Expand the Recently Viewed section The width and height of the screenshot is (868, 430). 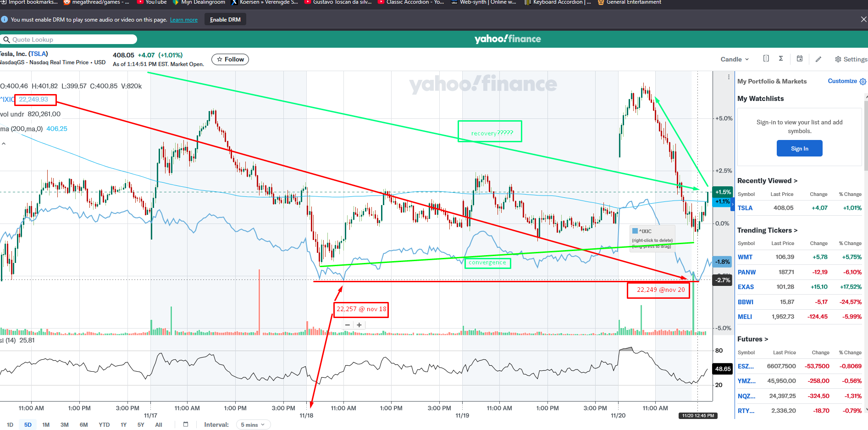(x=767, y=181)
